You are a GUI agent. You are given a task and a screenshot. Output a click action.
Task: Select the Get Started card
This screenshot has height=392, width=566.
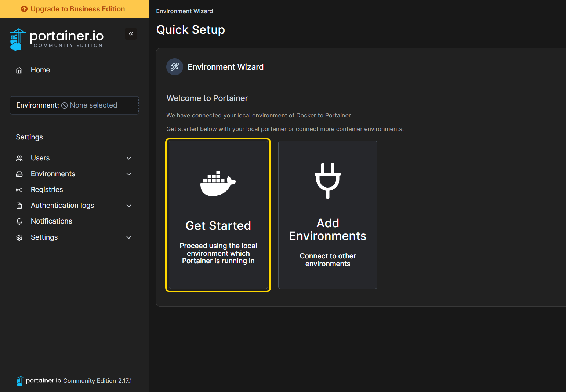[x=218, y=215]
